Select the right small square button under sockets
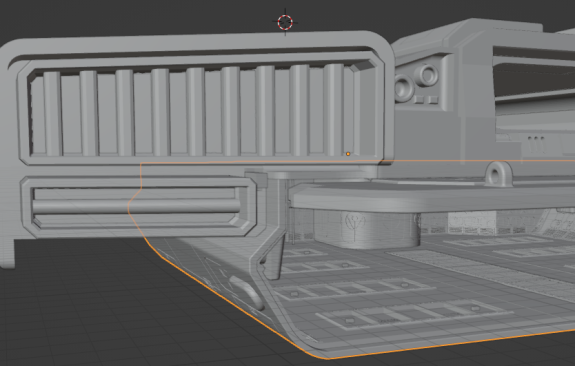575x366 pixels. coord(433,99)
